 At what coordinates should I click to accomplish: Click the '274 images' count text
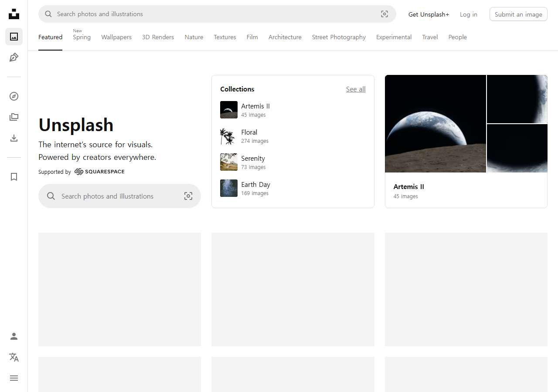255,141
